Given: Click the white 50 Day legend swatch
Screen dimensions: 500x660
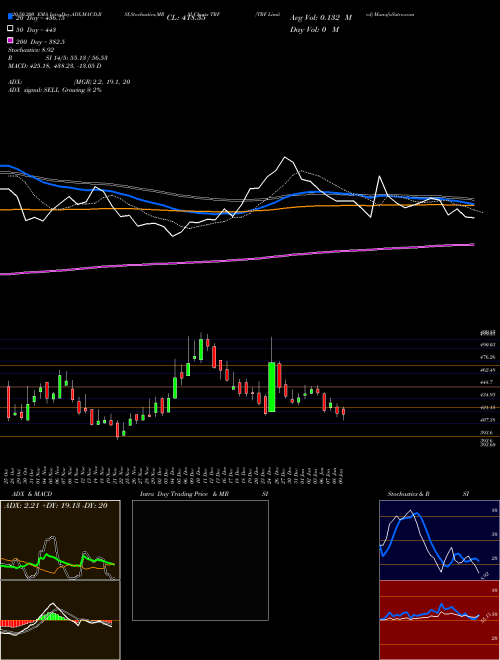Looking at the screenshot, I should click(11, 29).
